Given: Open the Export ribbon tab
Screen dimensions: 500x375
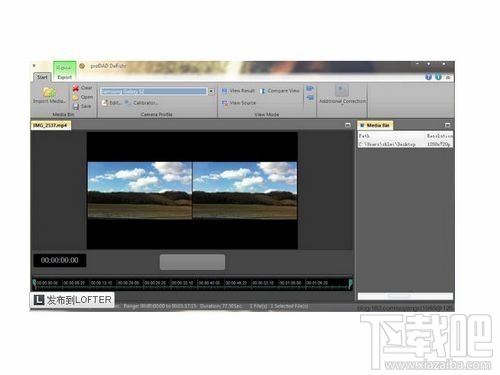Looking at the screenshot, I should click(x=65, y=77).
